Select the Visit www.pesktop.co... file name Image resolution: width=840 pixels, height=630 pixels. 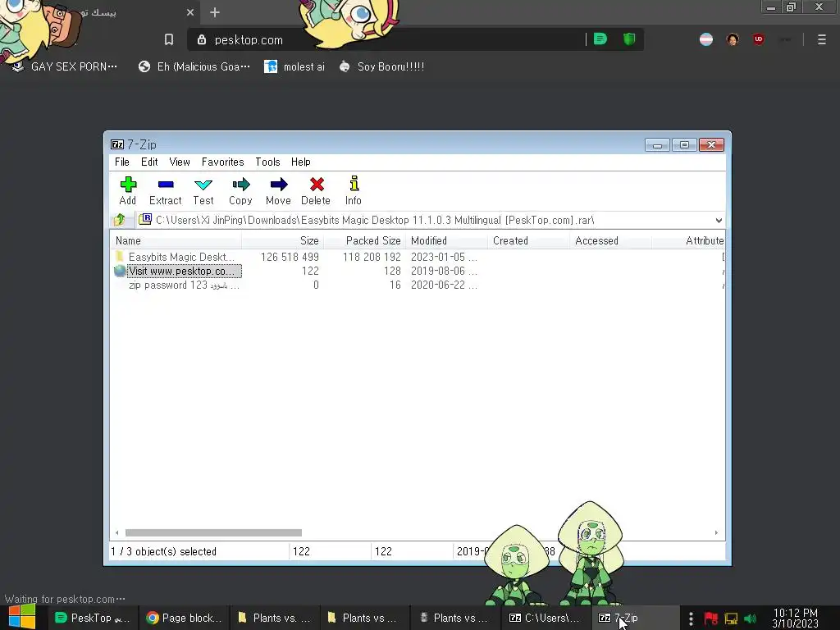coord(185,271)
